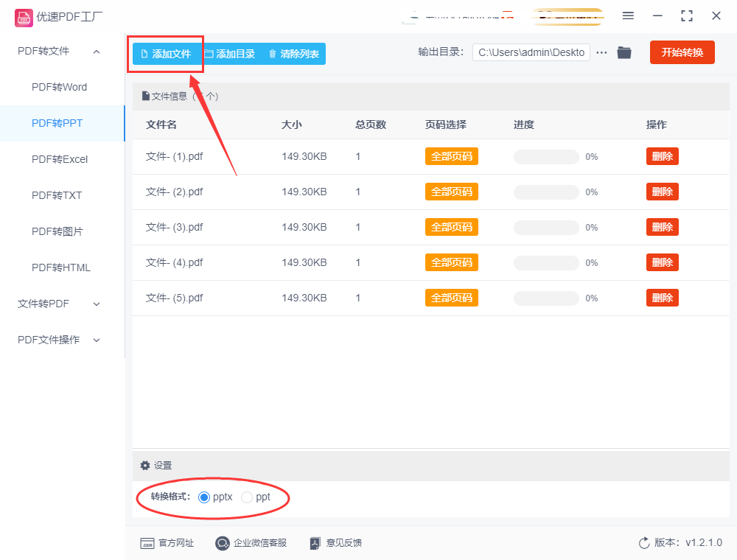Minimize the window
Screen dimensions: 737x560
[x=657, y=16]
